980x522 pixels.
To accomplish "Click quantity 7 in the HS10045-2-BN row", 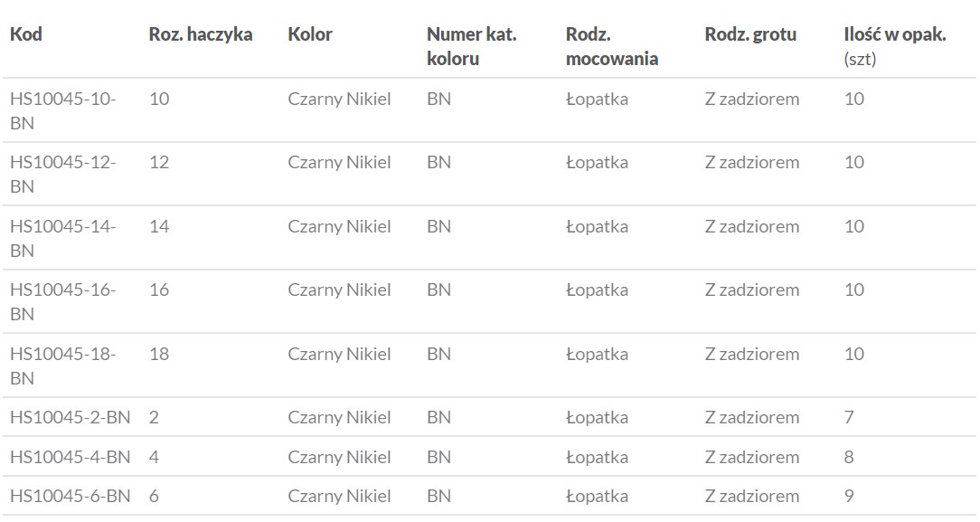I will (849, 417).
